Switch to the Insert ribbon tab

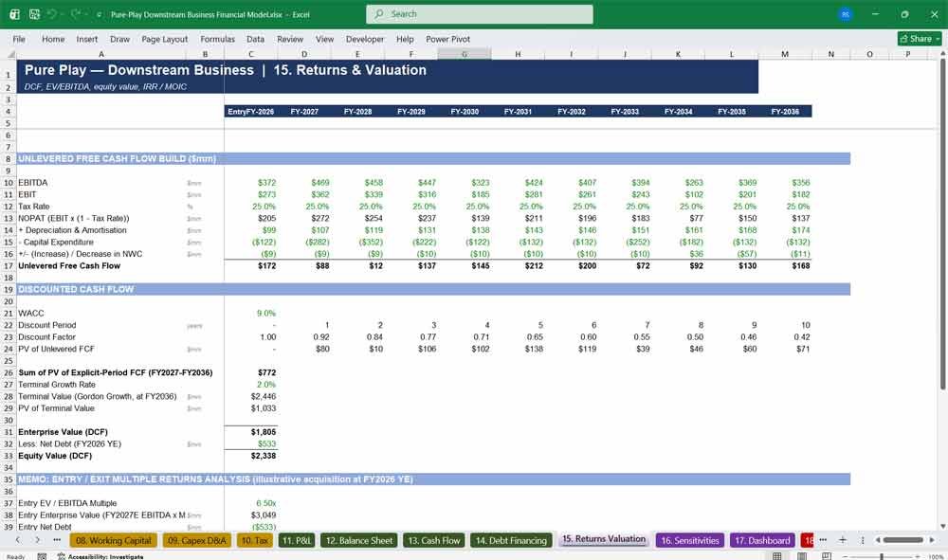click(87, 39)
